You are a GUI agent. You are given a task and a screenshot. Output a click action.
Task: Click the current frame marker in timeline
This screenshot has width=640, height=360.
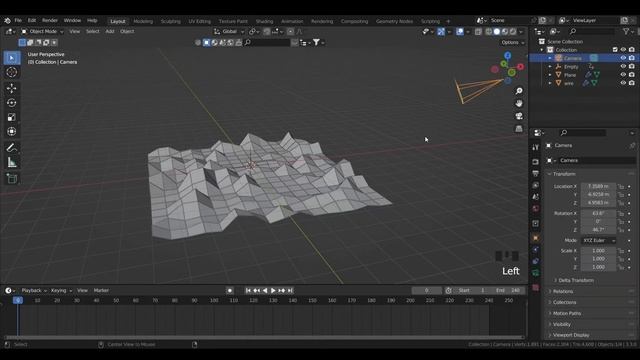[x=18, y=300]
